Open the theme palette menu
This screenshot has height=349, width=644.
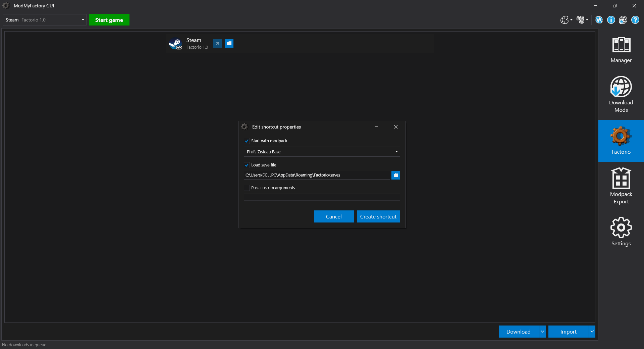click(566, 20)
